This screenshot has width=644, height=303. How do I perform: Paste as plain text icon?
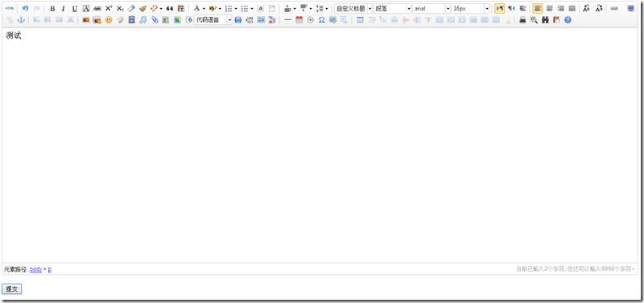(180, 8)
